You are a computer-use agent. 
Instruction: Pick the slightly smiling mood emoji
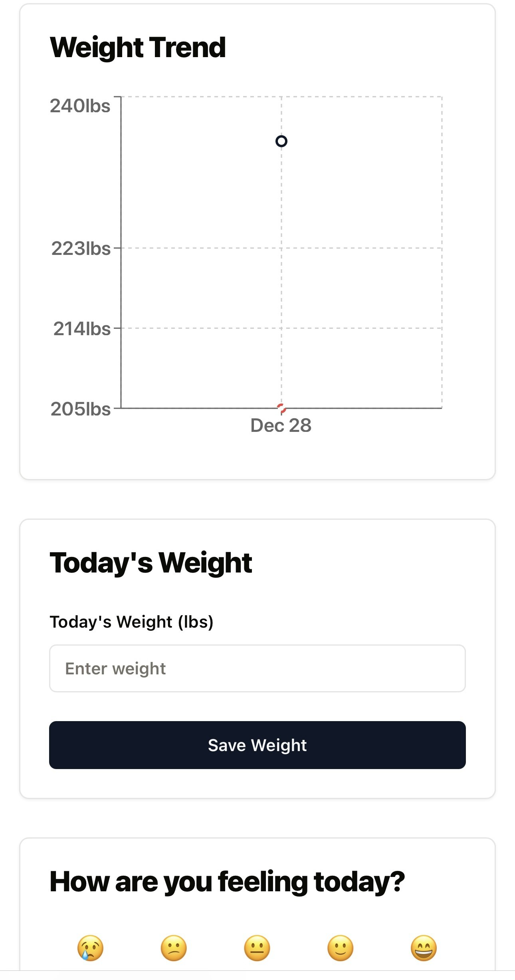coord(341,948)
